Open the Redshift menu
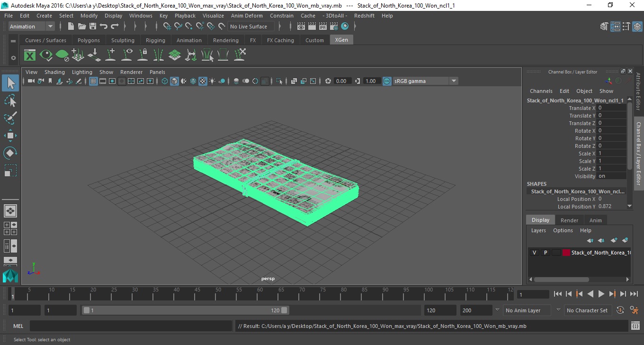 364,16
